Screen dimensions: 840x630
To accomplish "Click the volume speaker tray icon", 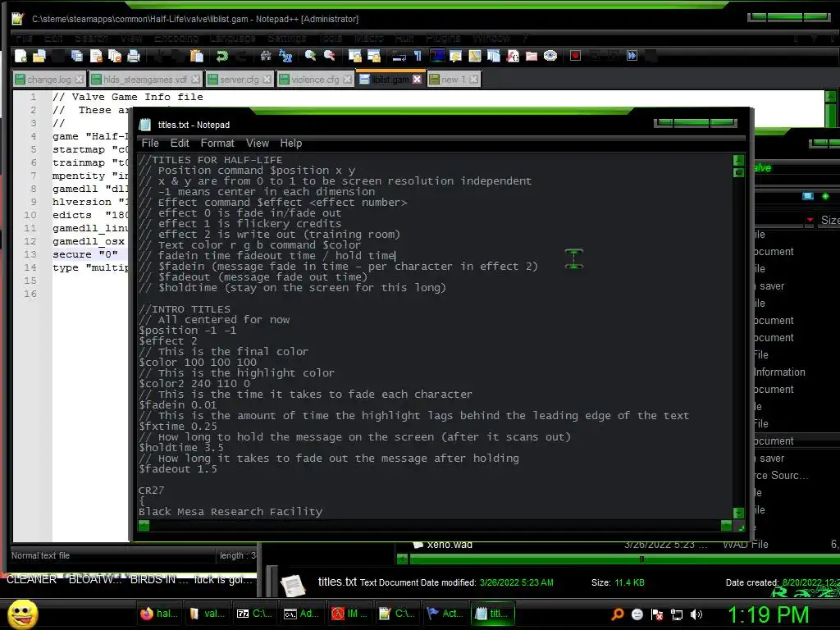I will pos(696,614).
